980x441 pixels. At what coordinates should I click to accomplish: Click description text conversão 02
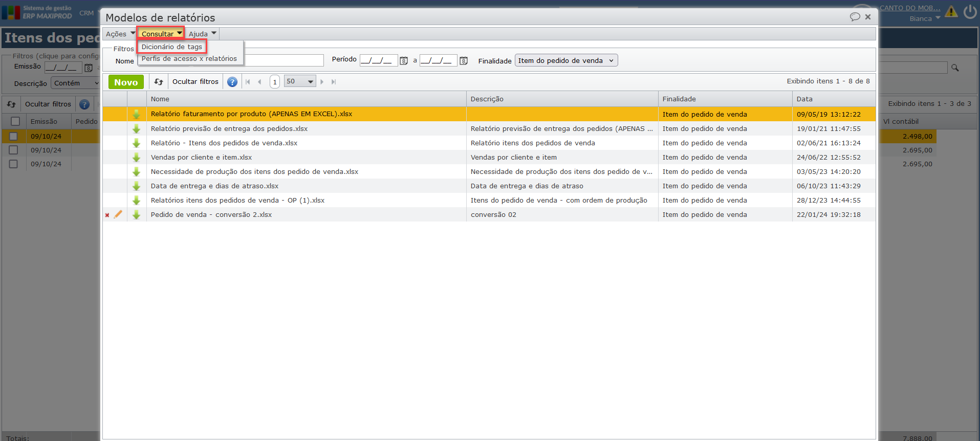493,215
